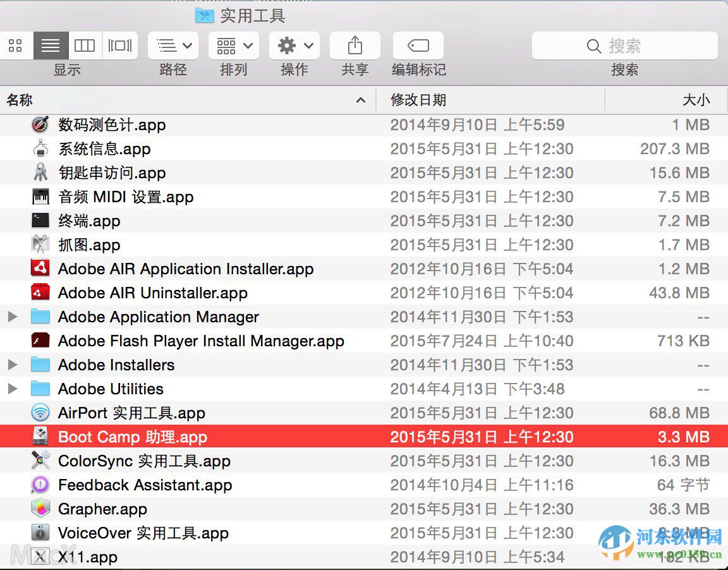Expand the Adobe Application Manager folder
This screenshot has width=728, height=570.
coord(13,317)
